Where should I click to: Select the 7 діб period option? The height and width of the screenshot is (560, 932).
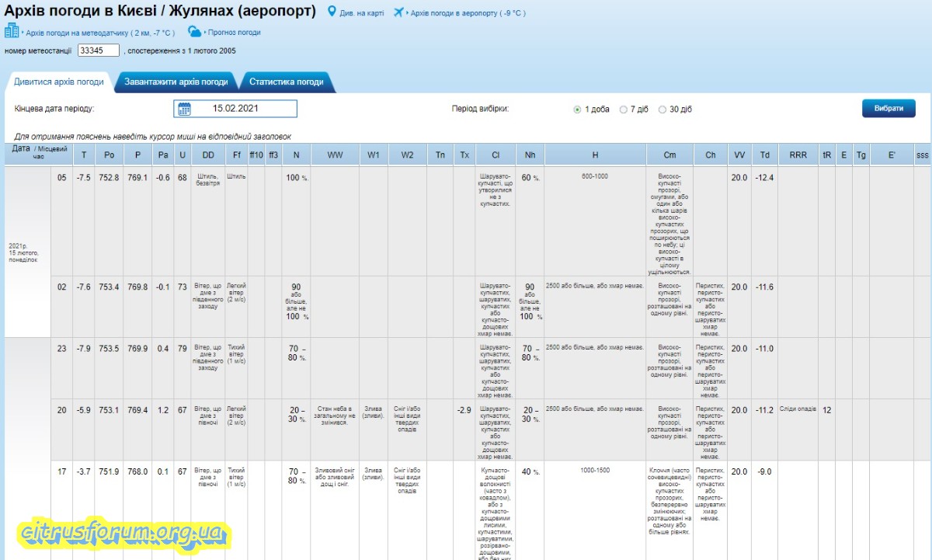click(624, 110)
